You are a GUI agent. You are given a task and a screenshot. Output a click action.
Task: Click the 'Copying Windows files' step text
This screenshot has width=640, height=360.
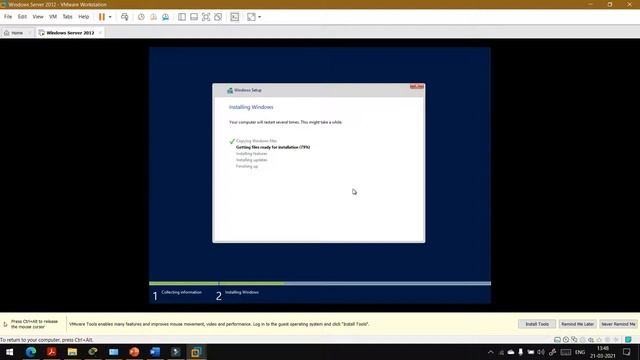tap(256, 141)
